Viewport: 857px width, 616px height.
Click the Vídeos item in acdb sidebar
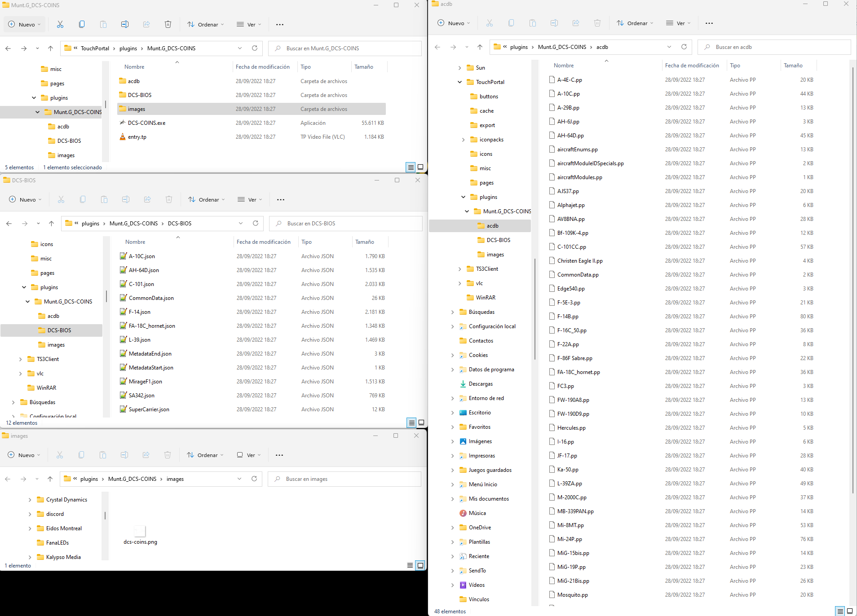pos(477,585)
